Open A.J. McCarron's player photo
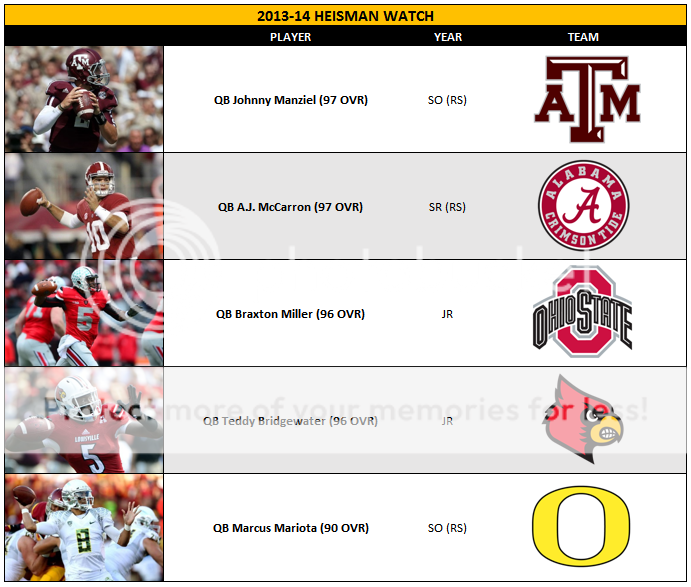Viewport: 691px width, 587px height. pos(84,207)
